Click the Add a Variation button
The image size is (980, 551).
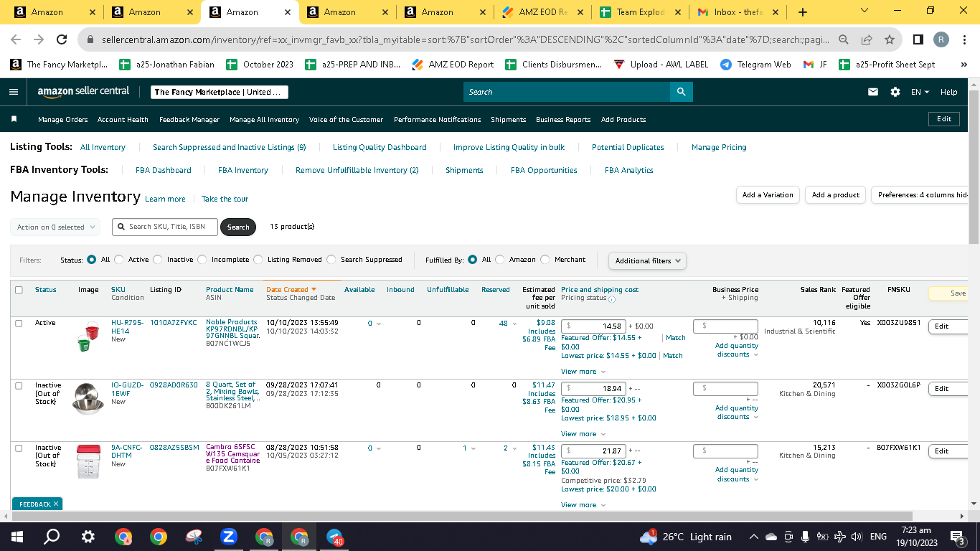768,194
